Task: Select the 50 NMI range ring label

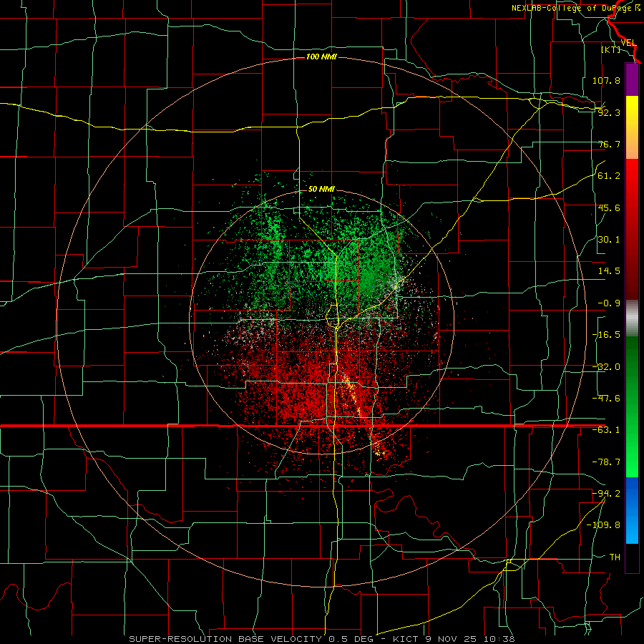Action: (321, 189)
